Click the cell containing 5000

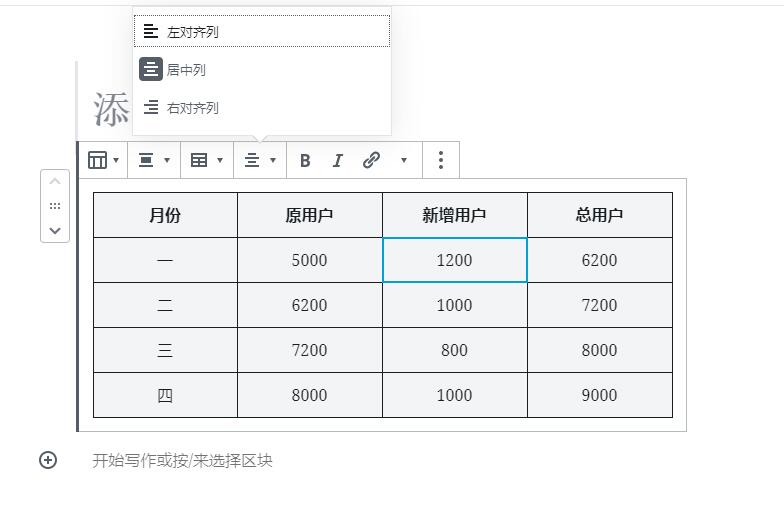(310, 260)
